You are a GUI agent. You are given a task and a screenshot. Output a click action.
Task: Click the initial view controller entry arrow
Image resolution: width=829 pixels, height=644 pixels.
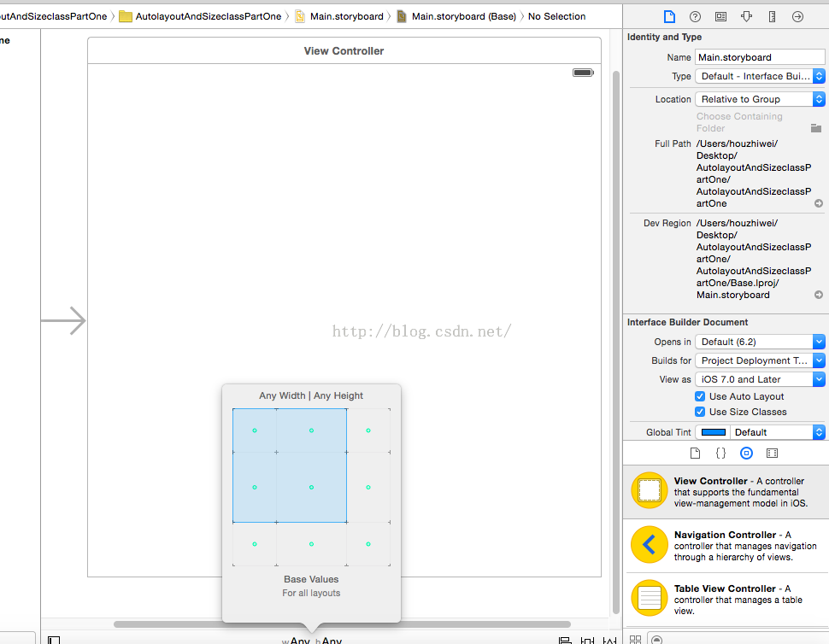point(63,320)
